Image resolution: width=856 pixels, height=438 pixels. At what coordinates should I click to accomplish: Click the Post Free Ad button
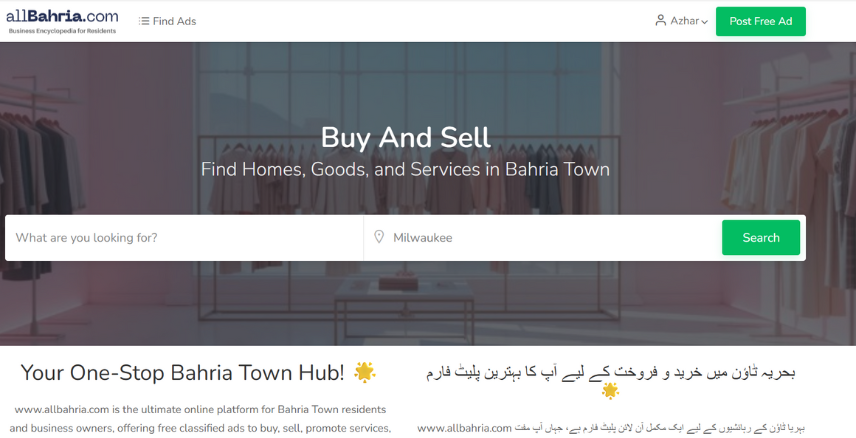pyautogui.click(x=760, y=21)
